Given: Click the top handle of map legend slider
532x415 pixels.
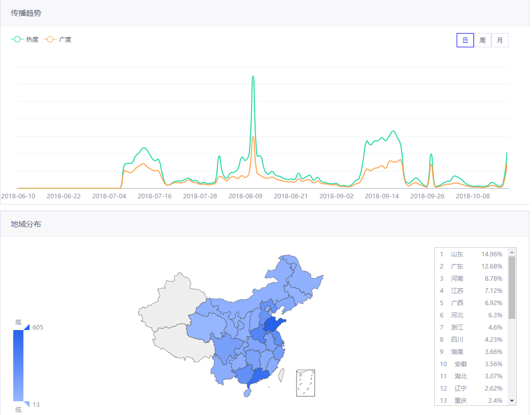Looking at the screenshot, I should tap(26, 327).
